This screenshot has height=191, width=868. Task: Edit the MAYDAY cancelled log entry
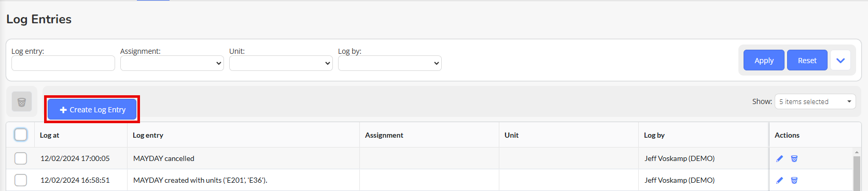click(779, 158)
